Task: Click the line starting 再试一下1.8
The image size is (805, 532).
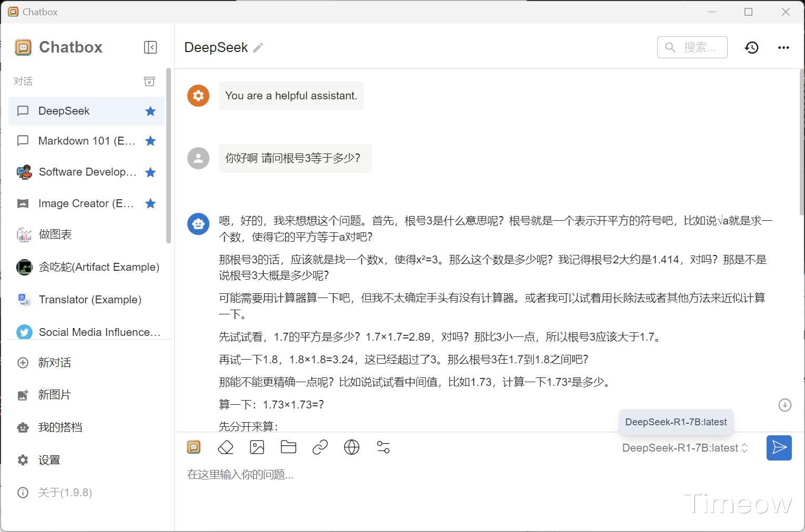Action: click(404, 360)
